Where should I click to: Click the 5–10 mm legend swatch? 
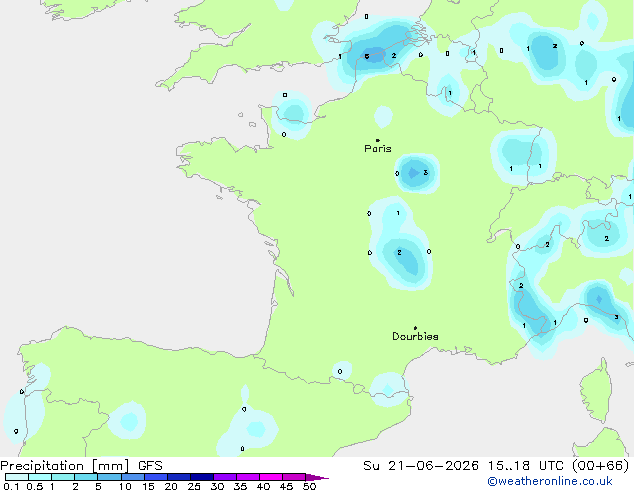(x=109, y=477)
